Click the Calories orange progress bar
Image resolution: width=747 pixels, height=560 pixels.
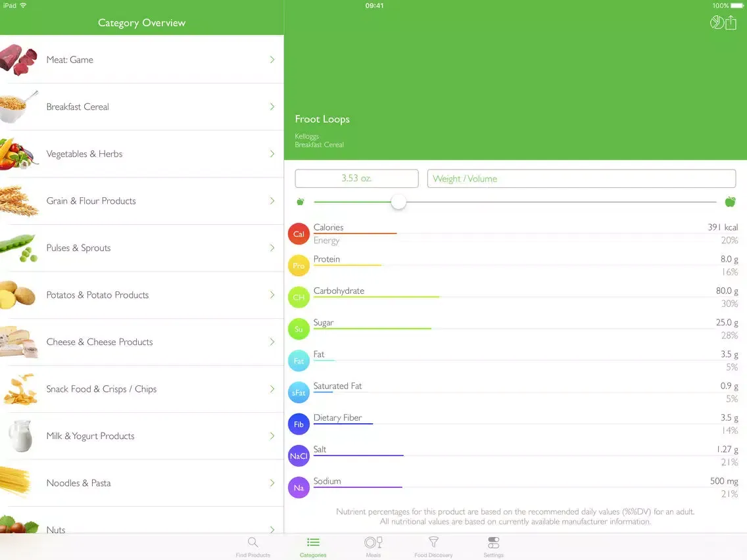point(355,233)
